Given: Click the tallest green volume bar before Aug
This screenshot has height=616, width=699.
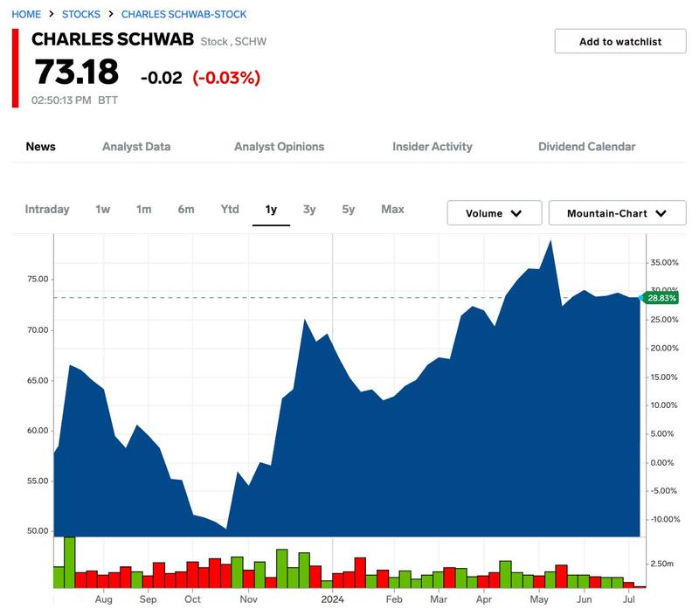Looking at the screenshot, I should 70,562.
